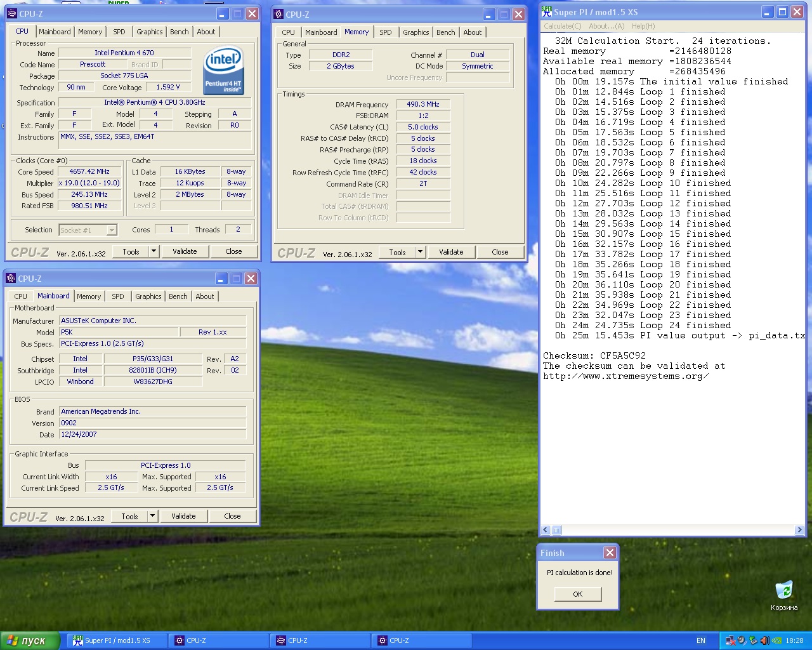Click the Core Voltage value 1.592 V

pyautogui.click(x=168, y=87)
